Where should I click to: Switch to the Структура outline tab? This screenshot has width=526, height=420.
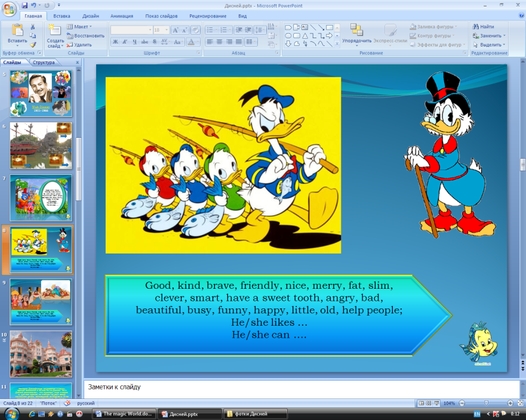[x=44, y=63]
